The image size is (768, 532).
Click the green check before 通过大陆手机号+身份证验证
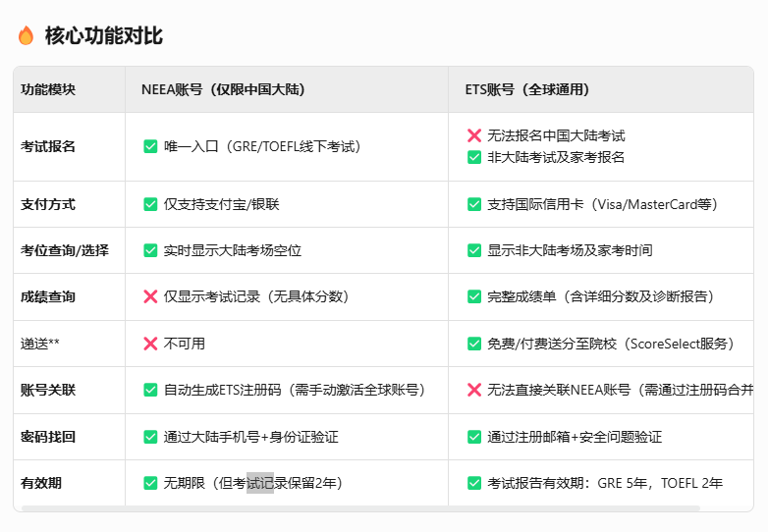click(x=150, y=437)
